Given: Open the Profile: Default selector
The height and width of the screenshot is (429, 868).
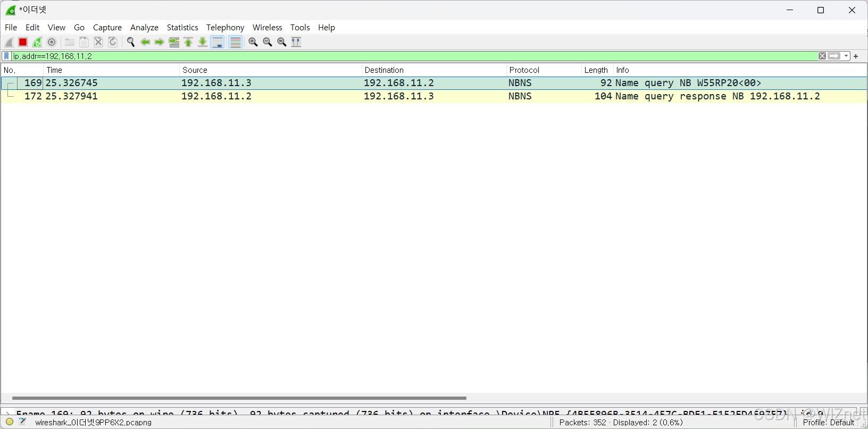Looking at the screenshot, I should pos(829,423).
